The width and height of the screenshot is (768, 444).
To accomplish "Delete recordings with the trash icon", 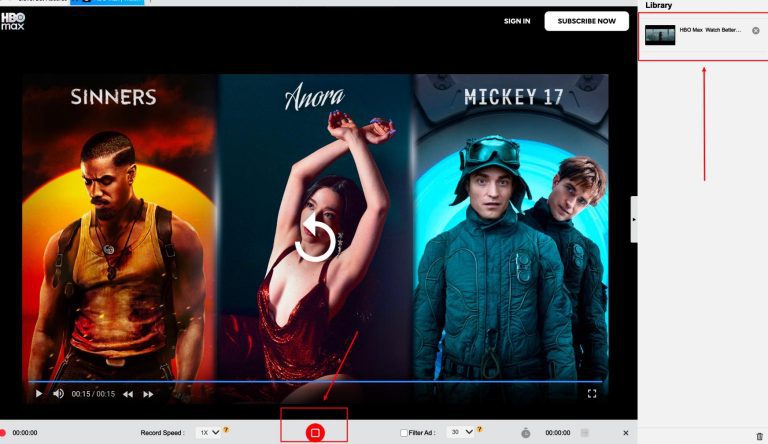I will click(759, 433).
